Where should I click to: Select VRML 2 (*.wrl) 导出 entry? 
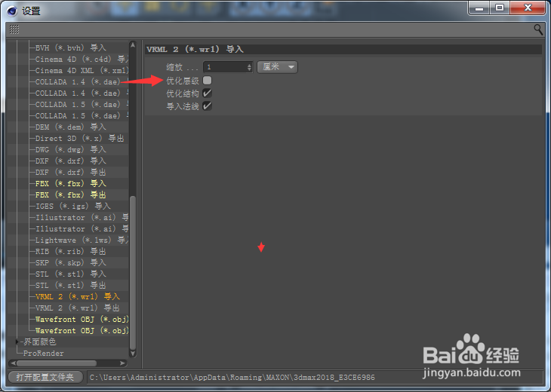click(77, 308)
